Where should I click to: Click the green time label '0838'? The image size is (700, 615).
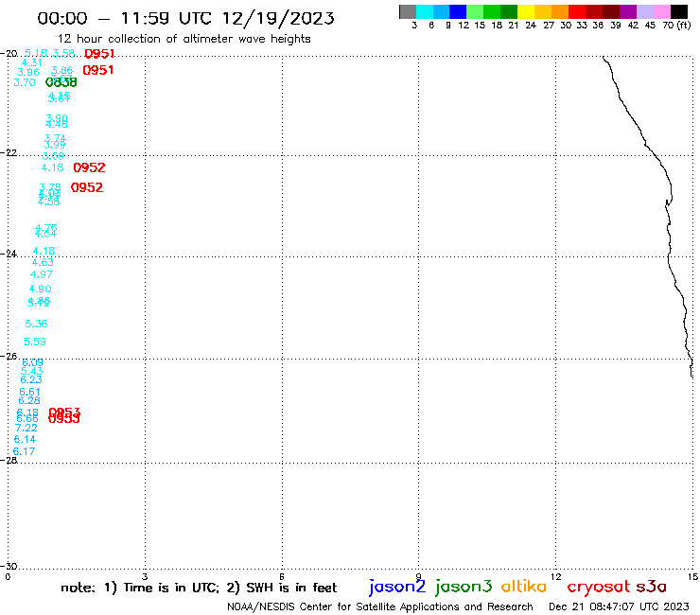point(61,82)
